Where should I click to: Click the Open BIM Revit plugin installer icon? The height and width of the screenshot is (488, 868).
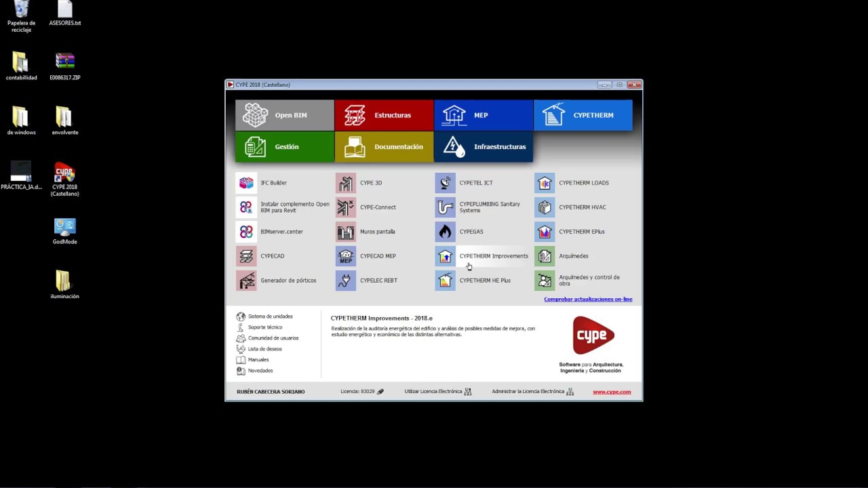pos(246,207)
